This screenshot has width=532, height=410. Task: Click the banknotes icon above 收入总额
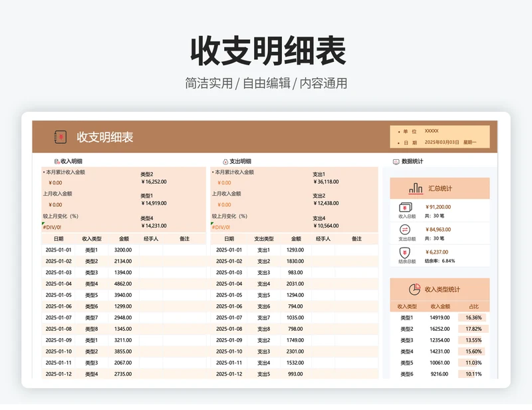406,207
